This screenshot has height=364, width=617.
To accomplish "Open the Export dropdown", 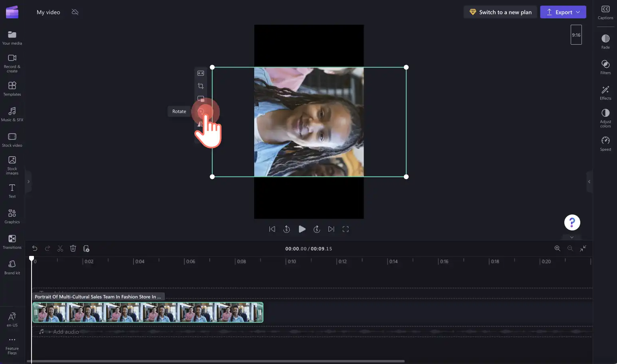I will pyautogui.click(x=563, y=12).
